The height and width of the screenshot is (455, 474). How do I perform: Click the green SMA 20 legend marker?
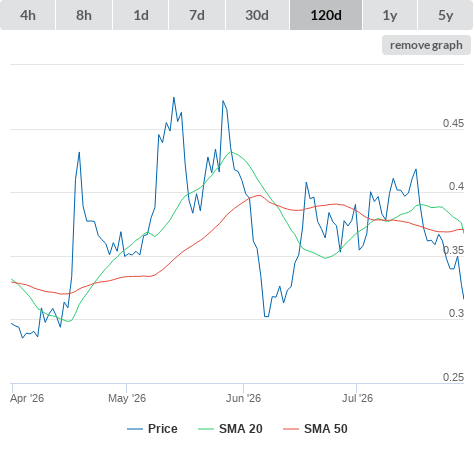point(206,429)
